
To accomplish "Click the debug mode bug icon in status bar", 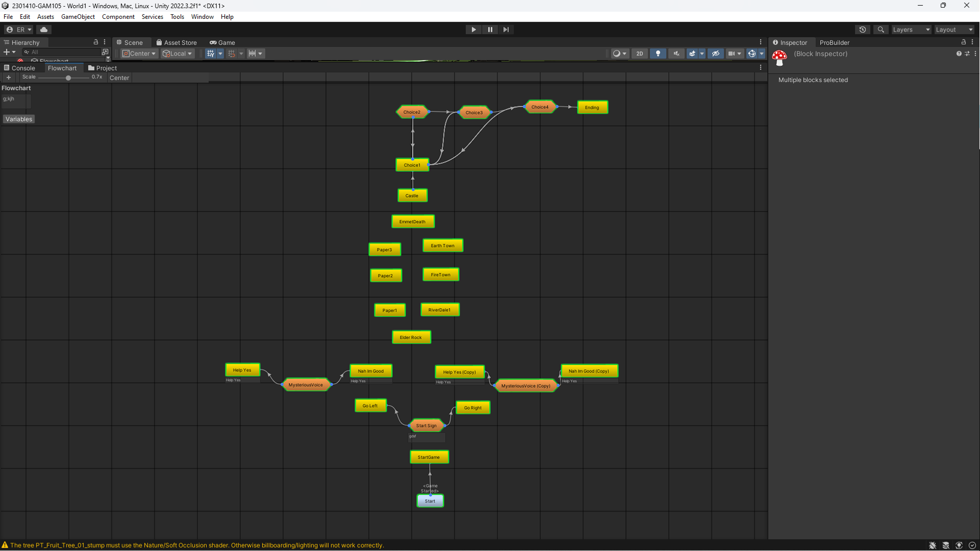I will click(x=933, y=545).
